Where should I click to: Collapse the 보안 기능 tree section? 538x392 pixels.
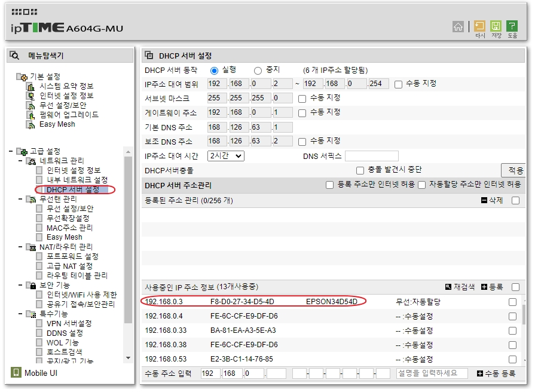pyautogui.click(x=21, y=285)
